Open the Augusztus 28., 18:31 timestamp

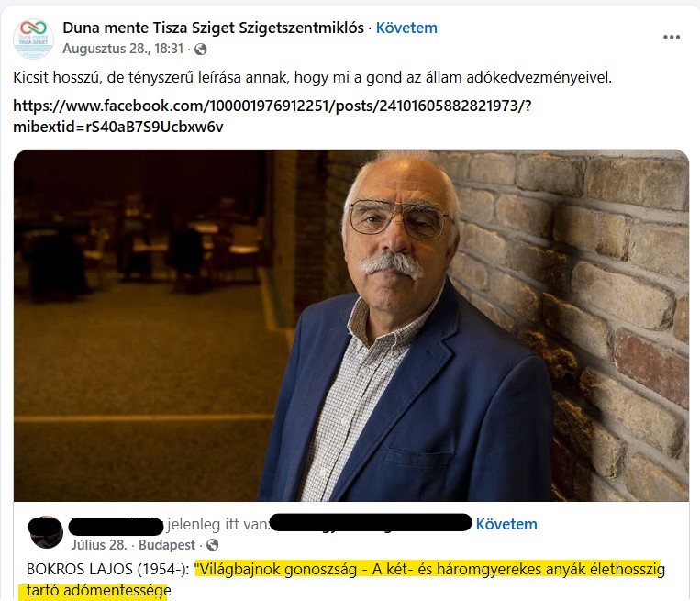(x=123, y=49)
